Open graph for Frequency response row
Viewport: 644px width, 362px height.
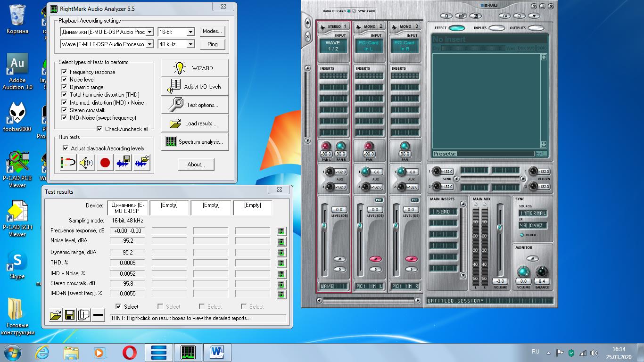pyautogui.click(x=281, y=231)
